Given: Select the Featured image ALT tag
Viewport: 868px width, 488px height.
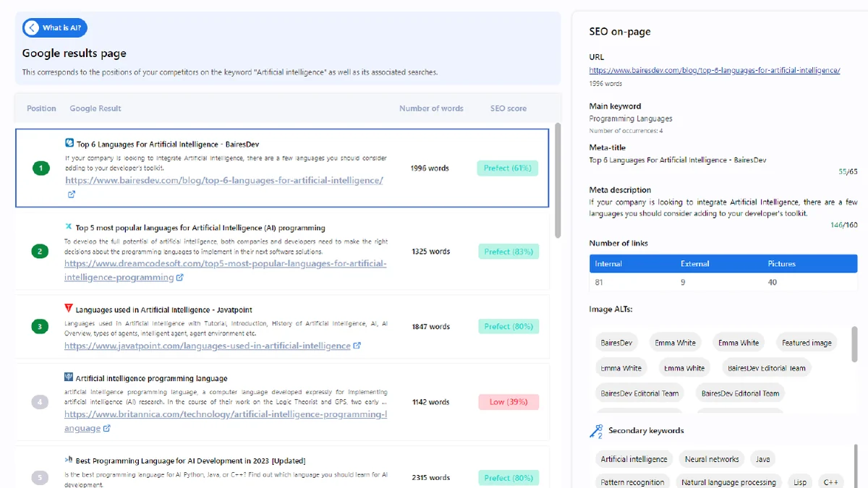Looking at the screenshot, I should [807, 343].
